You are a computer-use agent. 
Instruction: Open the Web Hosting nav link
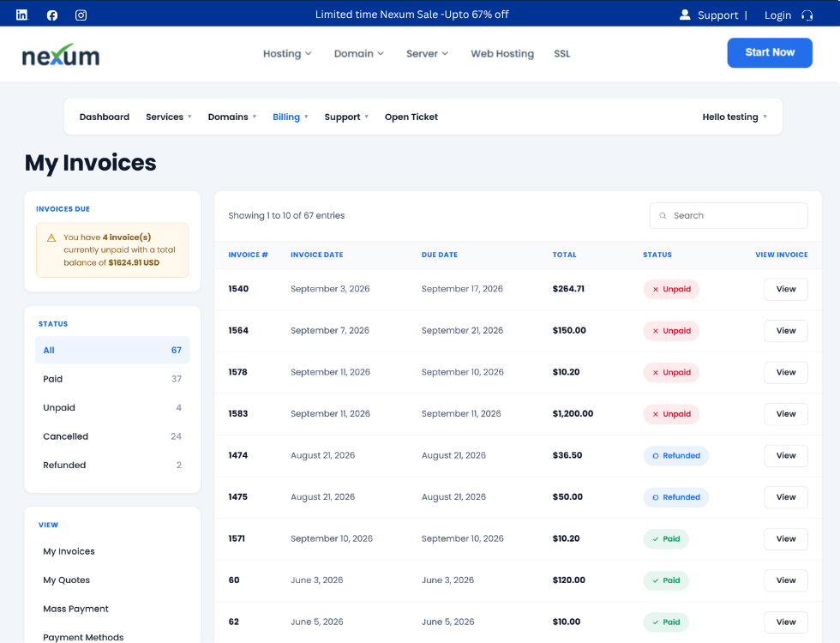click(502, 53)
